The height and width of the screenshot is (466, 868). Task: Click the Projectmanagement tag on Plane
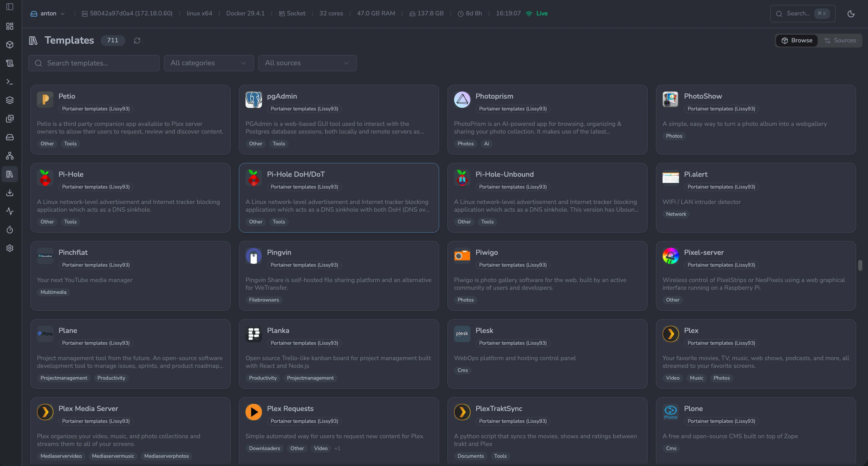[64, 378]
